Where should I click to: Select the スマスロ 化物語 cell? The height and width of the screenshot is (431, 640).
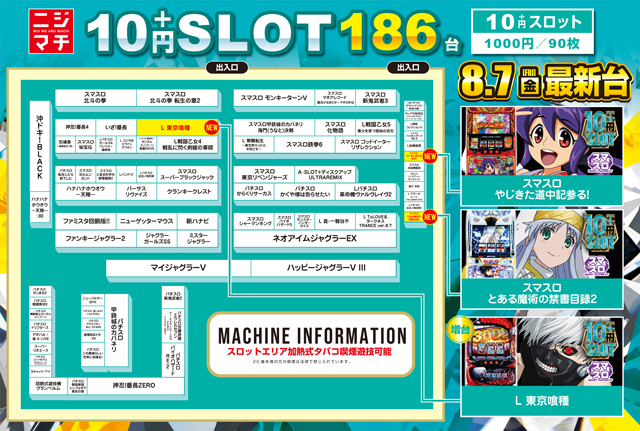pos(335,128)
